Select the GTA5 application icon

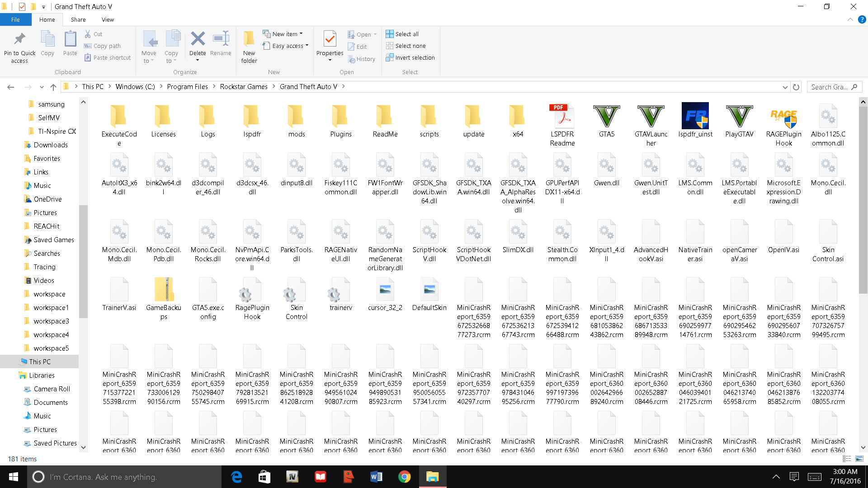pyautogui.click(x=606, y=117)
